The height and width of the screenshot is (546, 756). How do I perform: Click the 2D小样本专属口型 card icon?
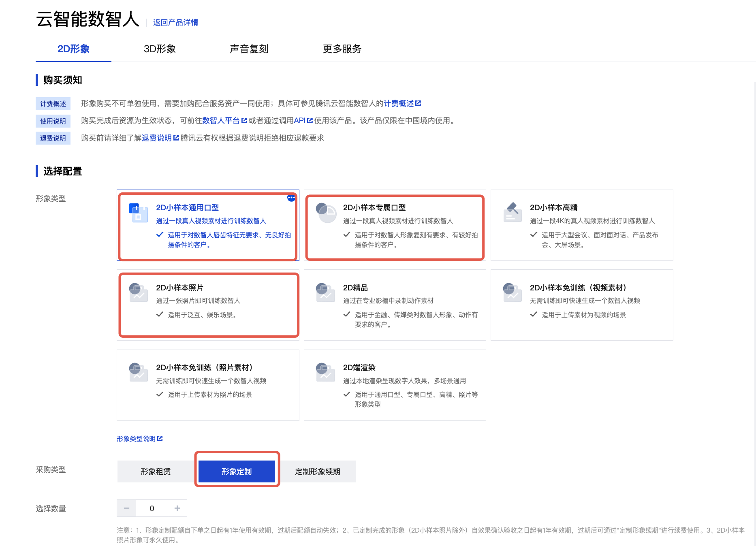[326, 213]
